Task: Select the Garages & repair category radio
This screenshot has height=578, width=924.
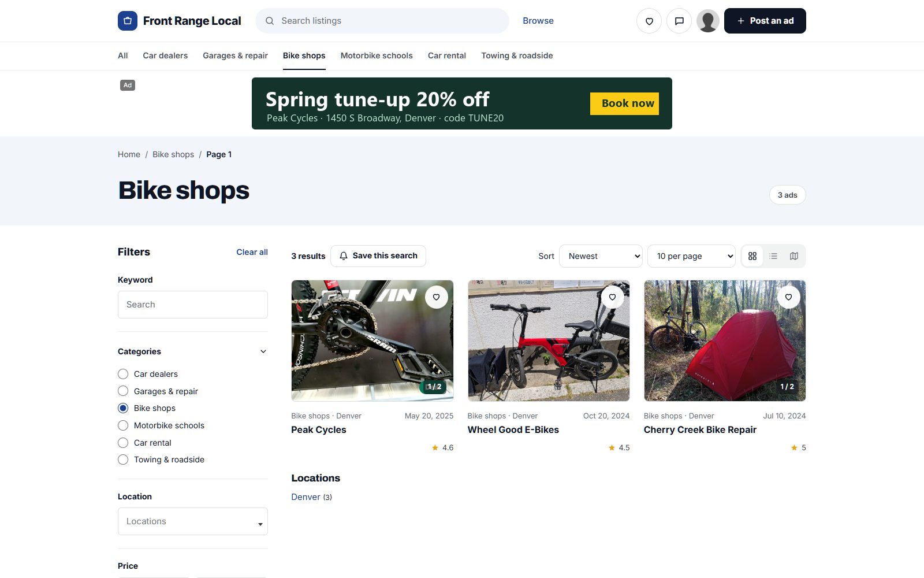Action: 123,391
